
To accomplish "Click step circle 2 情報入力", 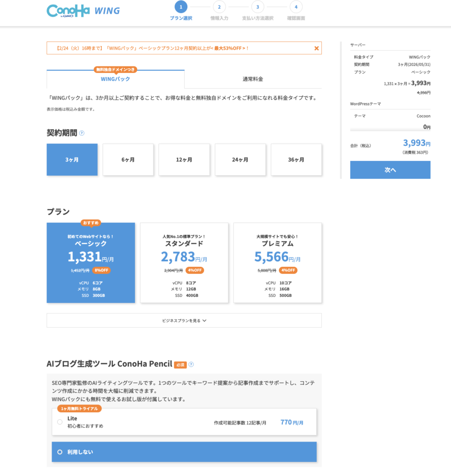I will [x=219, y=7].
